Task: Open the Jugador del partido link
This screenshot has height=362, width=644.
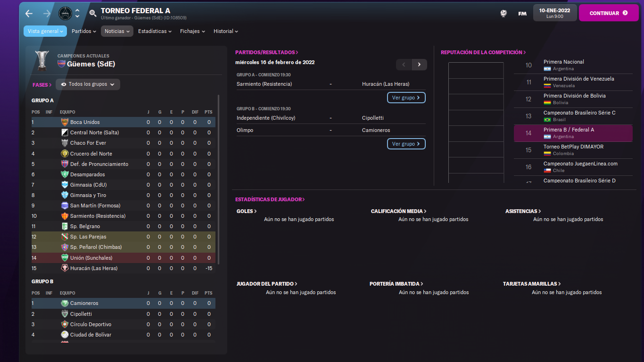Action: pos(267,284)
